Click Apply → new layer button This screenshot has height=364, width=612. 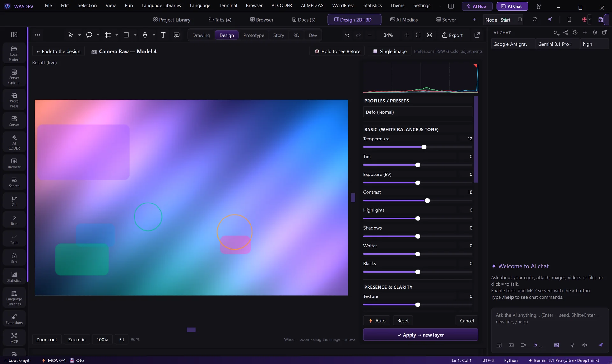(420, 335)
